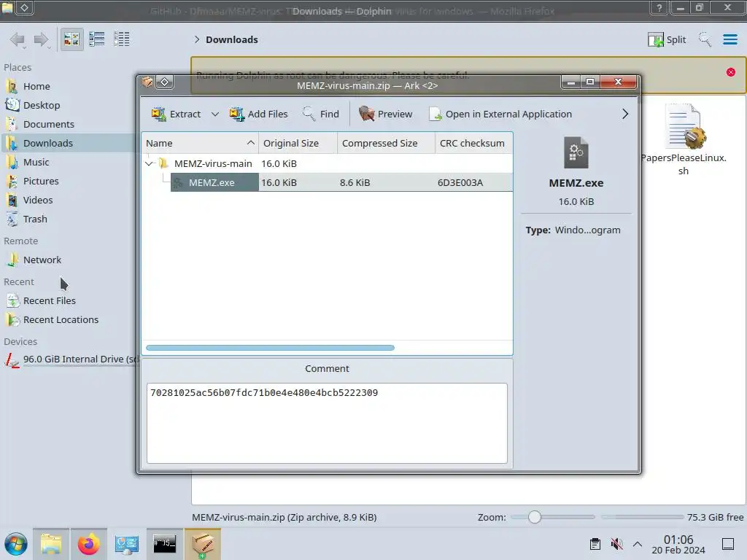
Task: Open 96.0 GiB Internal Drive
Action: (x=69, y=359)
